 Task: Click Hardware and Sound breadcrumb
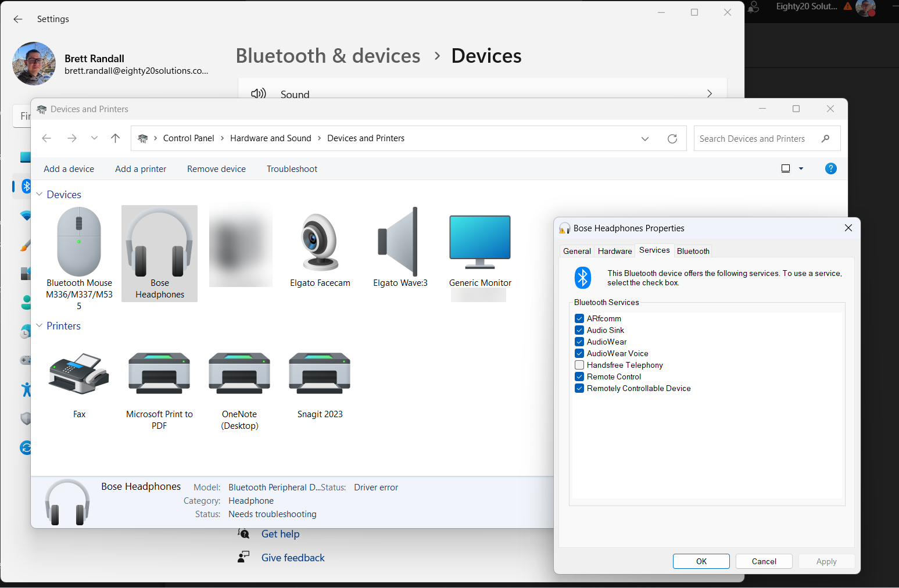tap(270, 138)
